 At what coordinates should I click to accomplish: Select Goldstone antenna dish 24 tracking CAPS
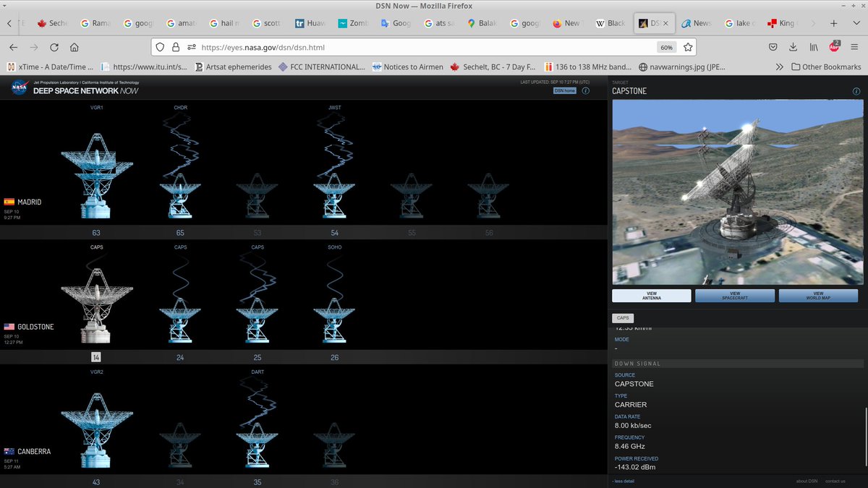pos(180,320)
